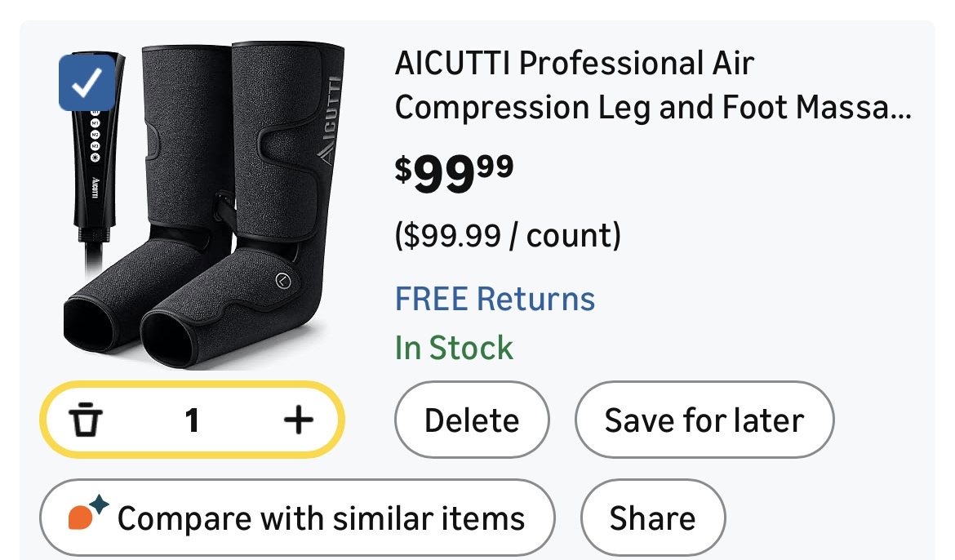Image resolution: width=955 pixels, height=560 pixels.
Task: Click the quantity number 1
Action: point(192,420)
